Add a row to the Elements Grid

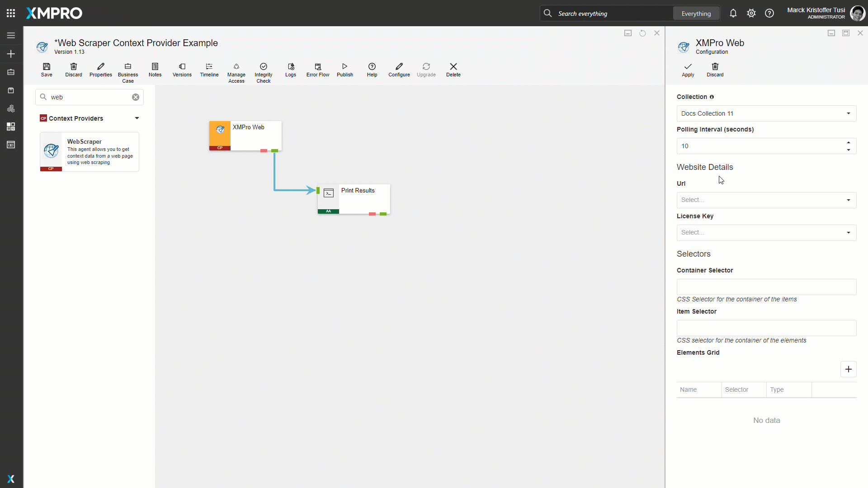[x=848, y=369]
